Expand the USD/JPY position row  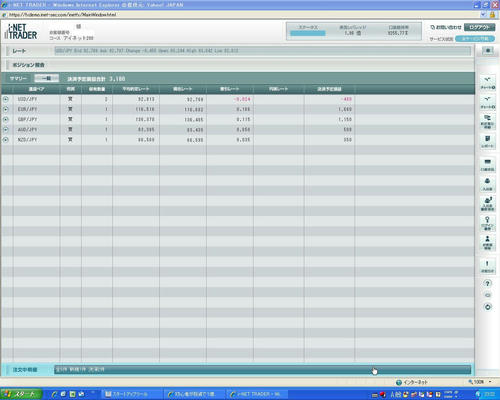tap(6, 99)
